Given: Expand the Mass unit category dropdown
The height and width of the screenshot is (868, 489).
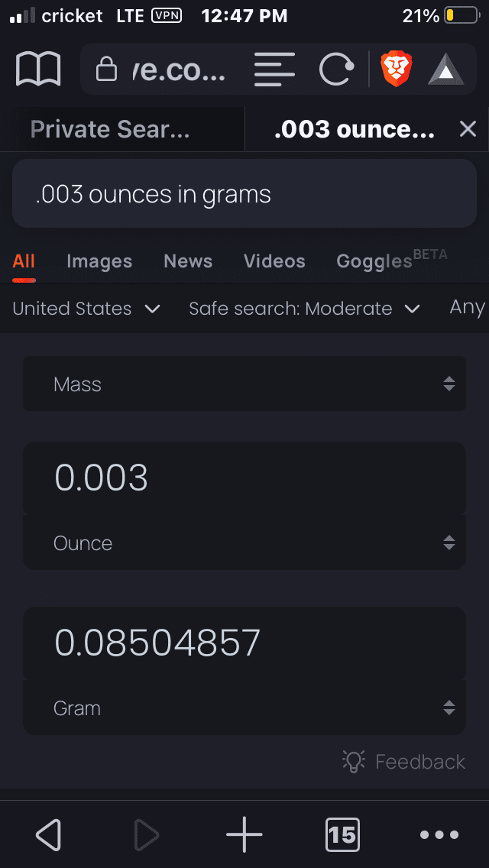Looking at the screenshot, I should click(x=244, y=384).
